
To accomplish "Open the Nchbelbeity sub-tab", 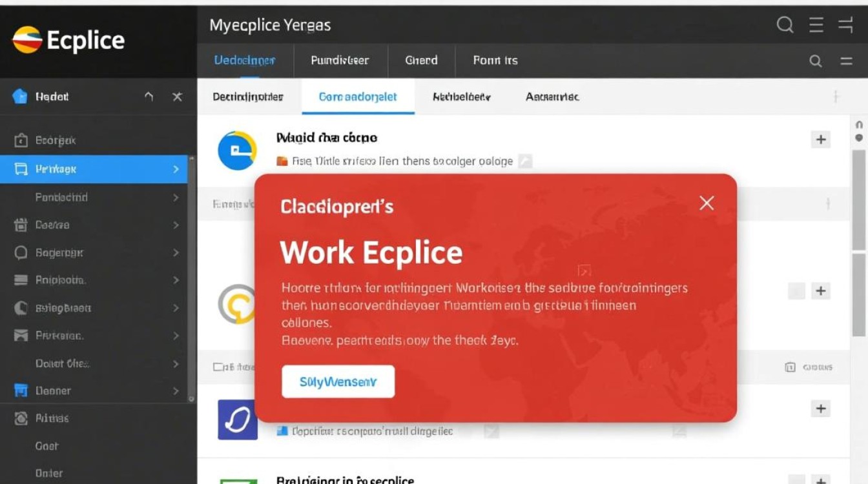I will coord(461,97).
